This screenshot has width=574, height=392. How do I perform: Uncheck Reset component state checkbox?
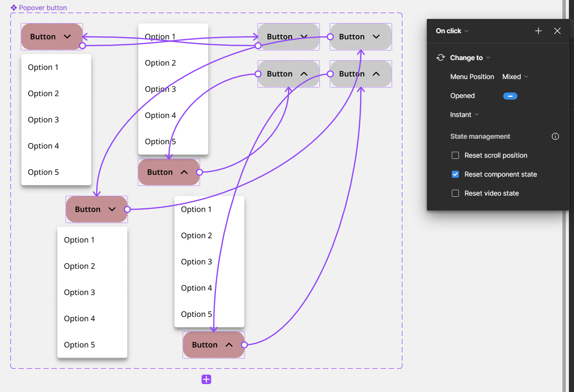(x=455, y=174)
